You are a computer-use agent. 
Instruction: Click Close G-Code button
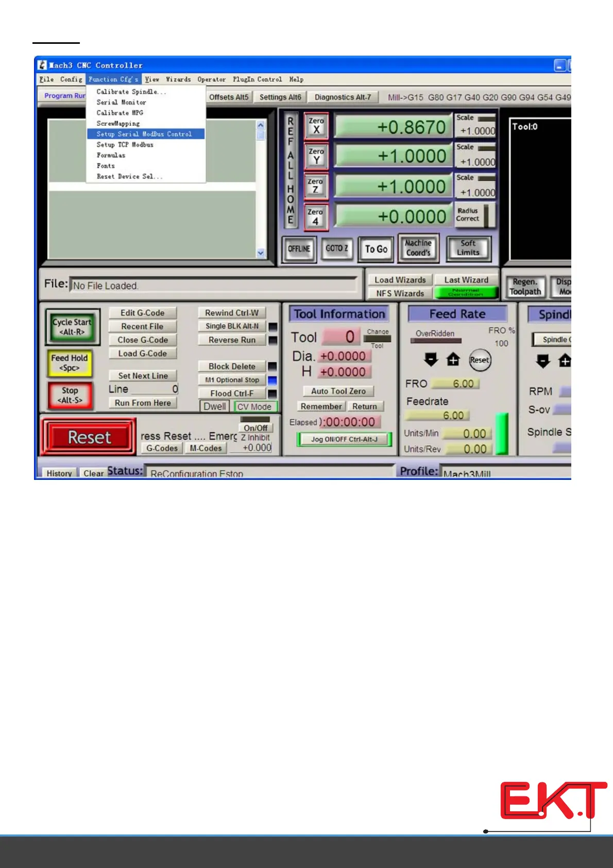pos(143,340)
